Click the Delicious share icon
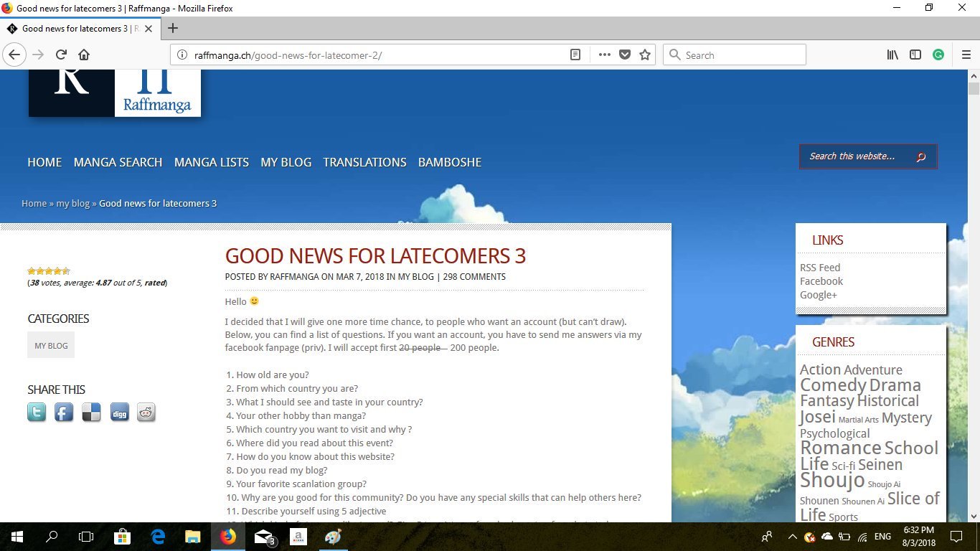This screenshot has width=980, height=551. pos(91,413)
